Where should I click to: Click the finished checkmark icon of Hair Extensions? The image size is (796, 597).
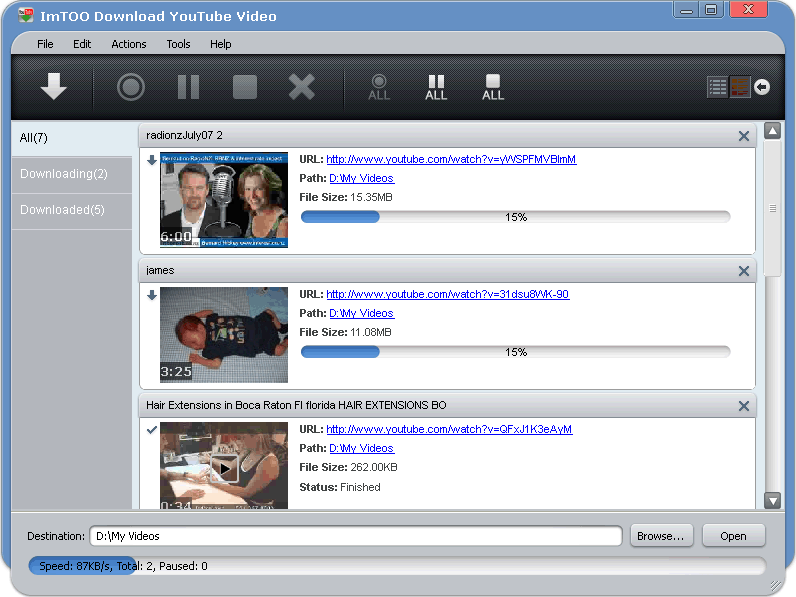pos(152,430)
